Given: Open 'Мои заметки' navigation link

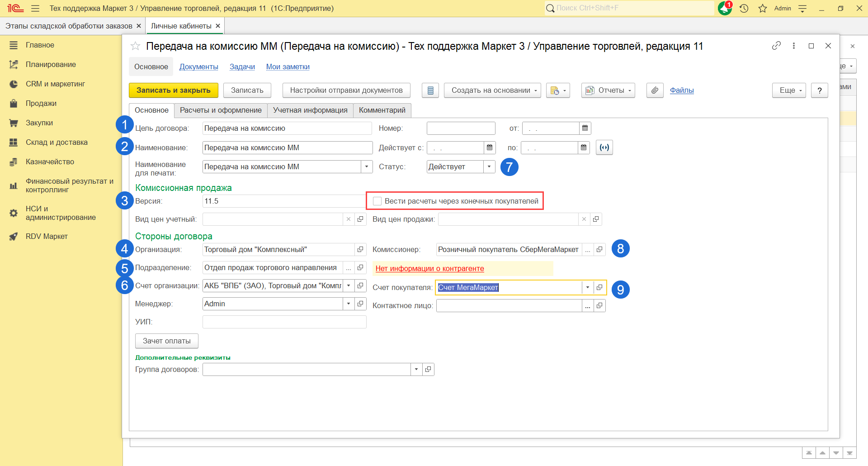Looking at the screenshot, I should 288,67.
